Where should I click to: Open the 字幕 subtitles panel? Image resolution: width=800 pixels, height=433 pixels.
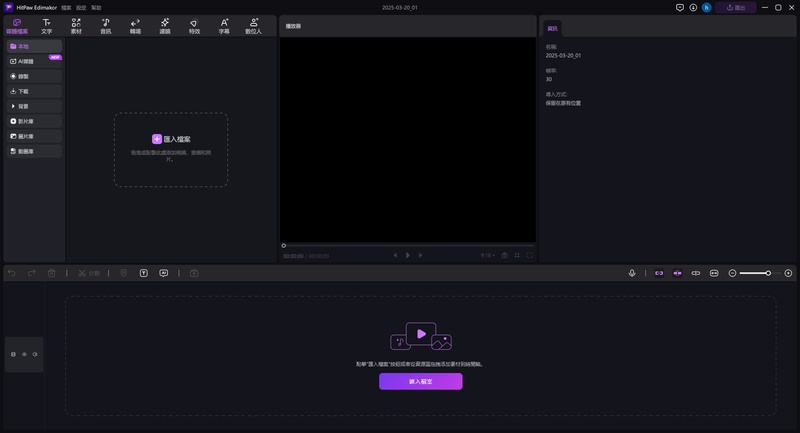coord(224,26)
